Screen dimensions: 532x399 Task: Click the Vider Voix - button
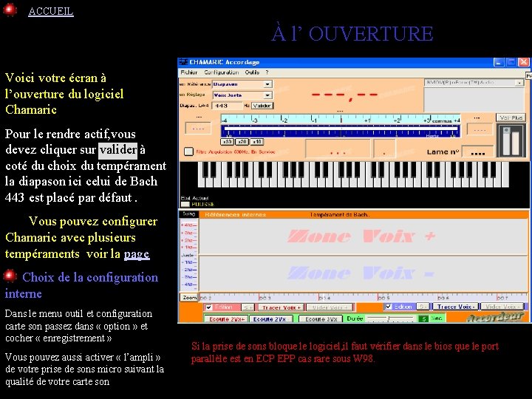(502, 307)
